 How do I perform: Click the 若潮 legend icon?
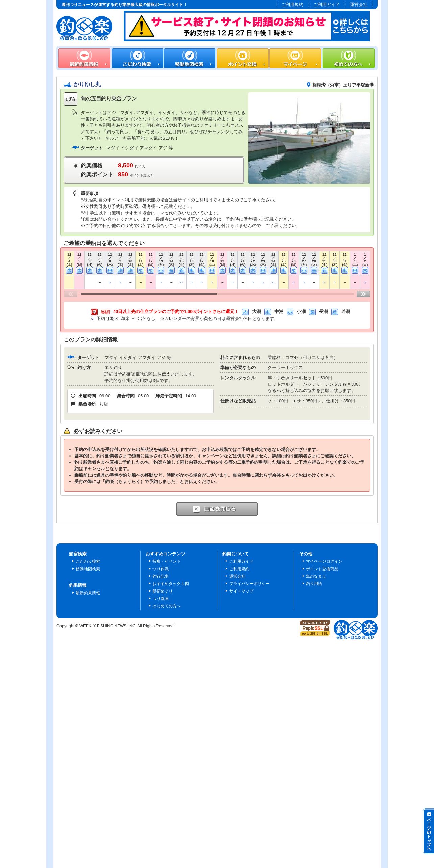(335, 312)
